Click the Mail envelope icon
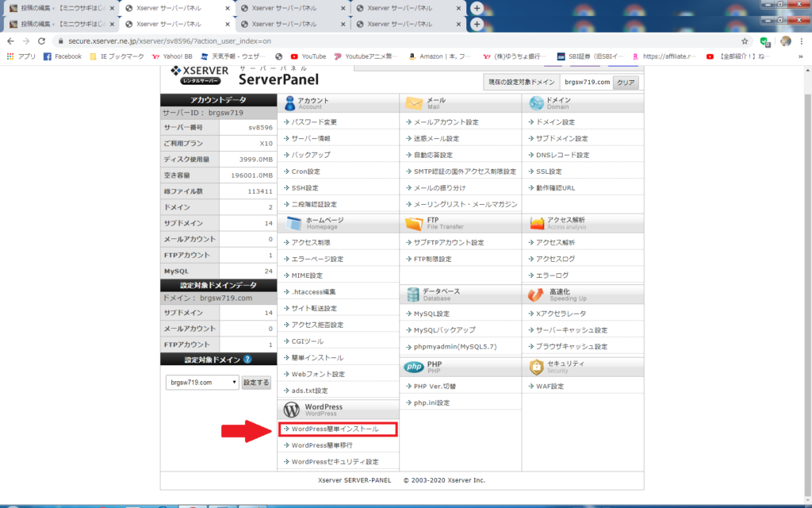This screenshot has width=812, height=508. [x=414, y=103]
